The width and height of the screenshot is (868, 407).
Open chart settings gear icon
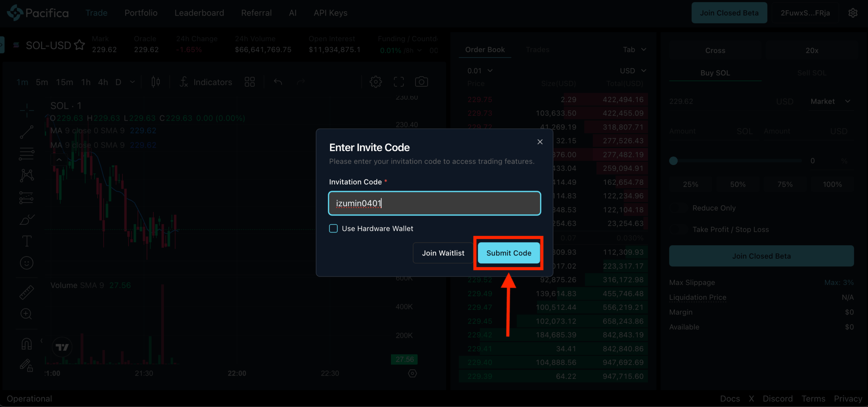point(375,82)
